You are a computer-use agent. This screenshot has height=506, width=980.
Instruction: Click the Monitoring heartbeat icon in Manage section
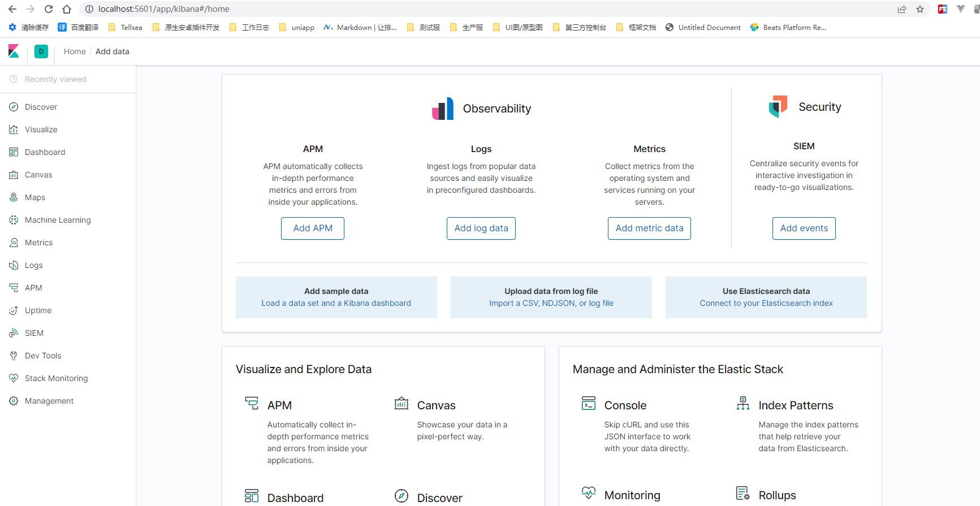tap(589, 493)
